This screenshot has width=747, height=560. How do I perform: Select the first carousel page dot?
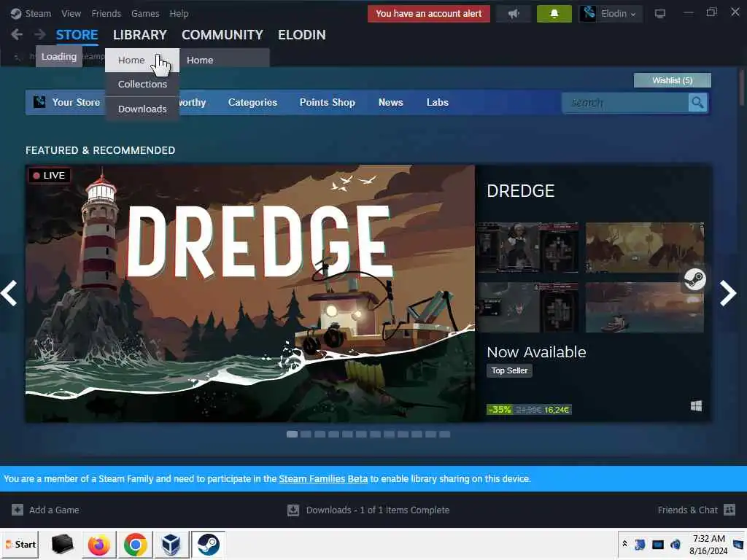click(292, 435)
